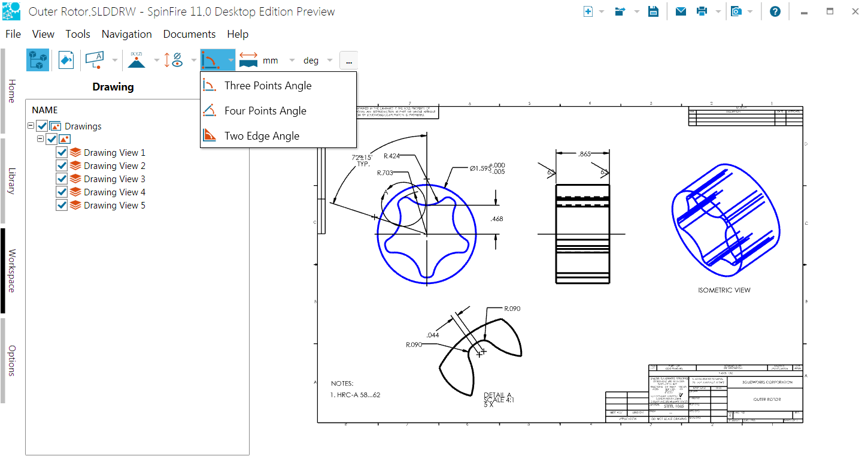Open the deg angle units dropdown
This screenshot has height=456, width=868.
point(330,60)
